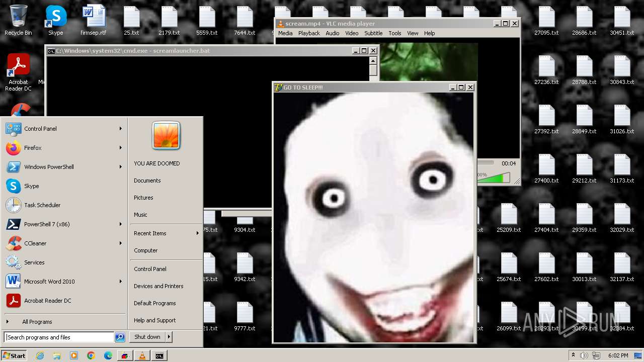Open Computer from Start menu

[x=146, y=250]
